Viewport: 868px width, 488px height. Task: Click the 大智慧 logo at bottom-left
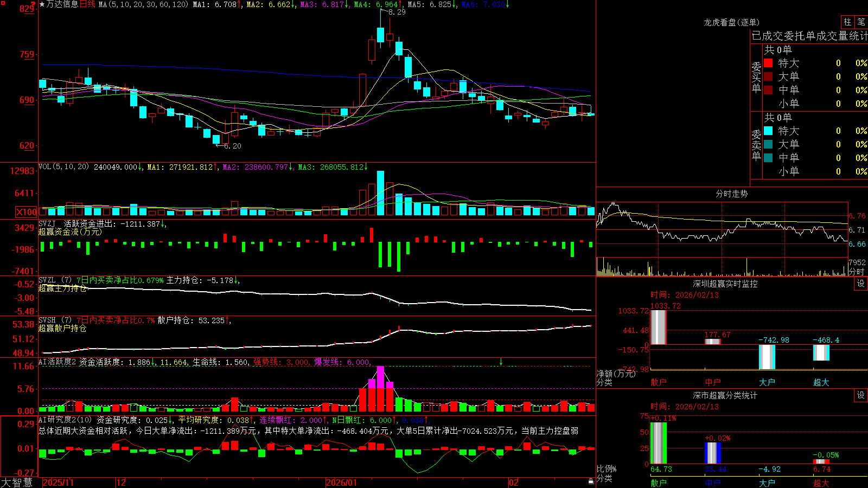click(x=17, y=483)
